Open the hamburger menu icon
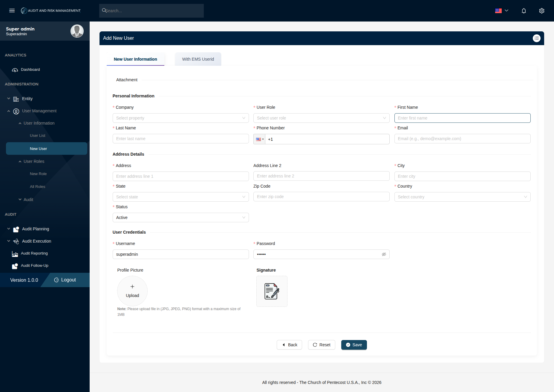This screenshot has height=392, width=554. [12, 10]
